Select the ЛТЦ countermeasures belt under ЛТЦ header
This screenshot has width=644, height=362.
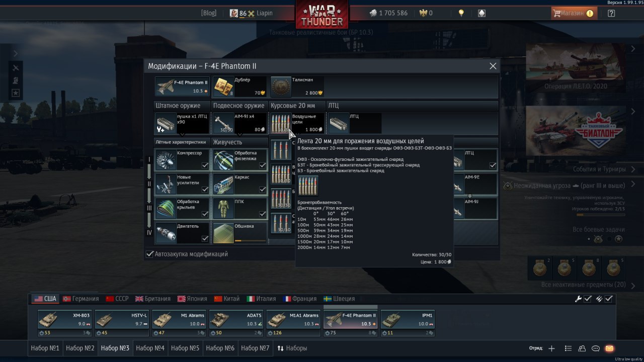(354, 123)
